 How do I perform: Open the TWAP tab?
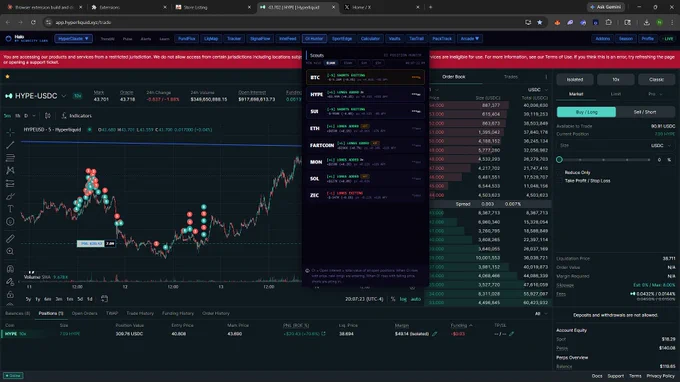(x=112, y=313)
